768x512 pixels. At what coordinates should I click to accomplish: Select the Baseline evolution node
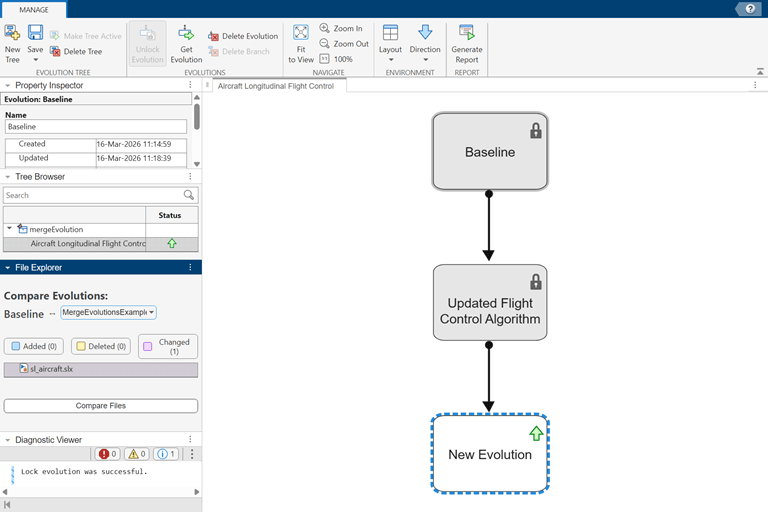pyautogui.click(x=490, y=151)
